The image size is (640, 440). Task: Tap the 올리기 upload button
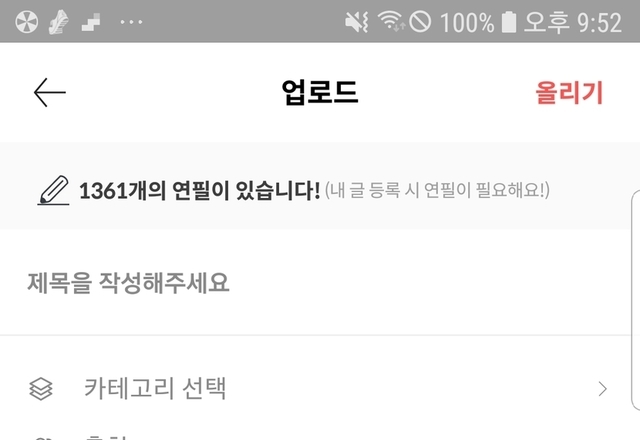(569, 93)
